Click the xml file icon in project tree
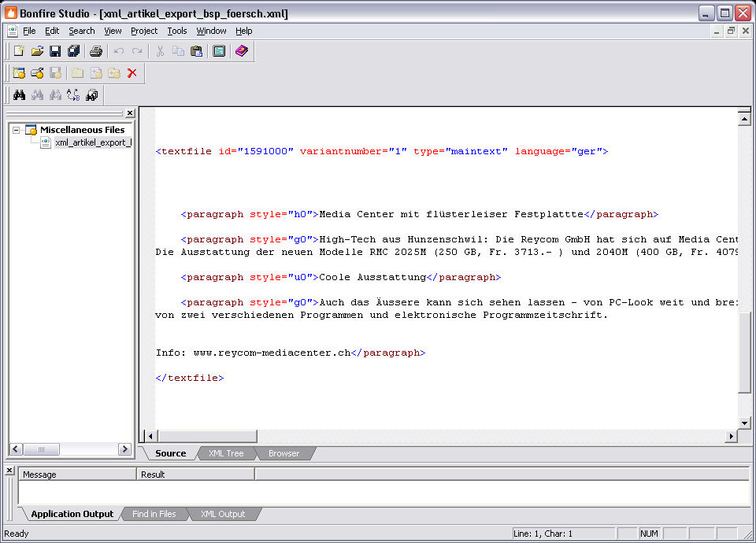This screenshot has height=543, width=756. (x=46, y=142)
